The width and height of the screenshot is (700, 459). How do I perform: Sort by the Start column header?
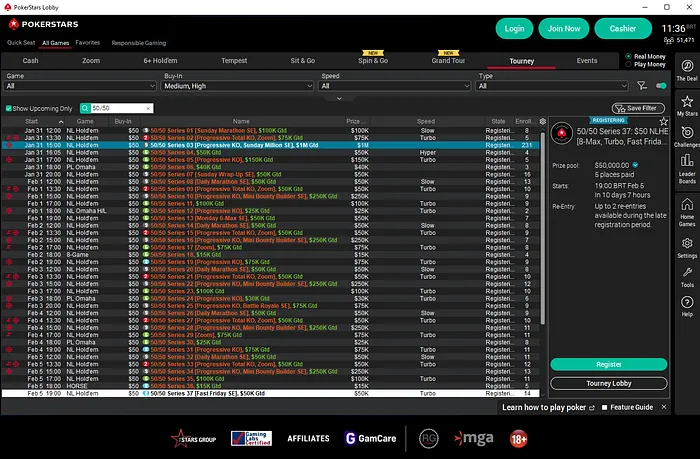32,121
